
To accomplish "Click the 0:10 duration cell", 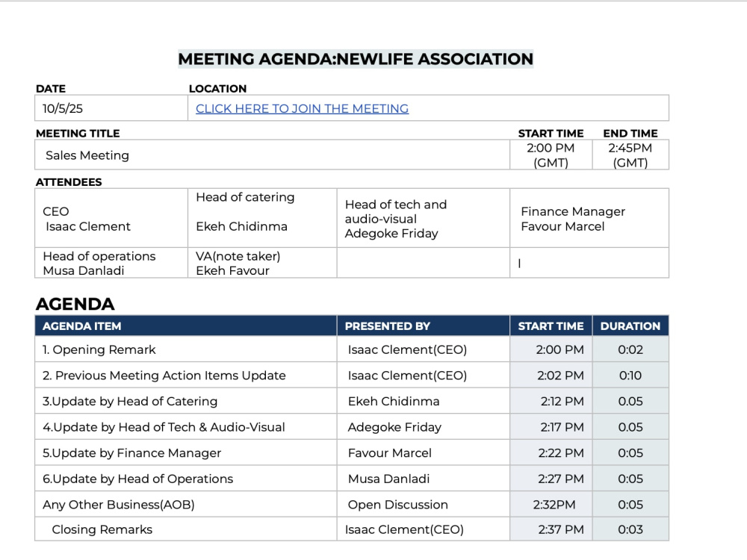I will click(630, 376).
